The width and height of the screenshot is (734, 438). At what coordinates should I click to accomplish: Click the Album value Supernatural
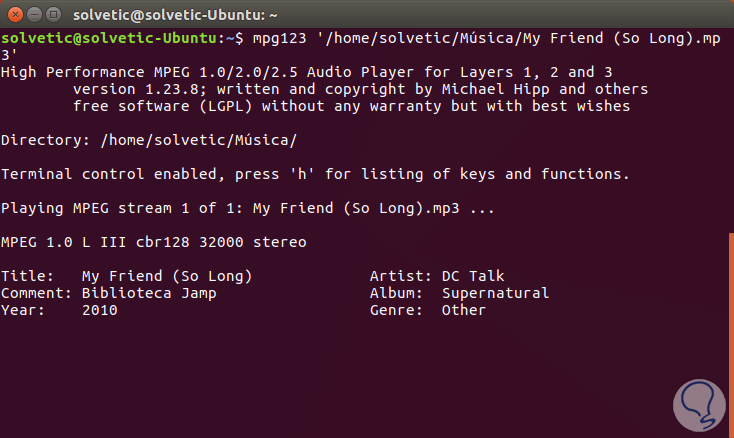point(495,293)
